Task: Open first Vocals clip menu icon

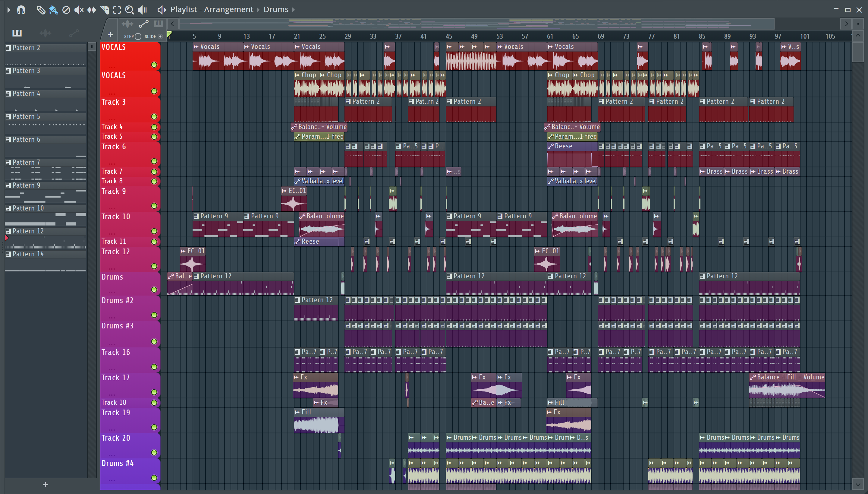Action: 196,47
